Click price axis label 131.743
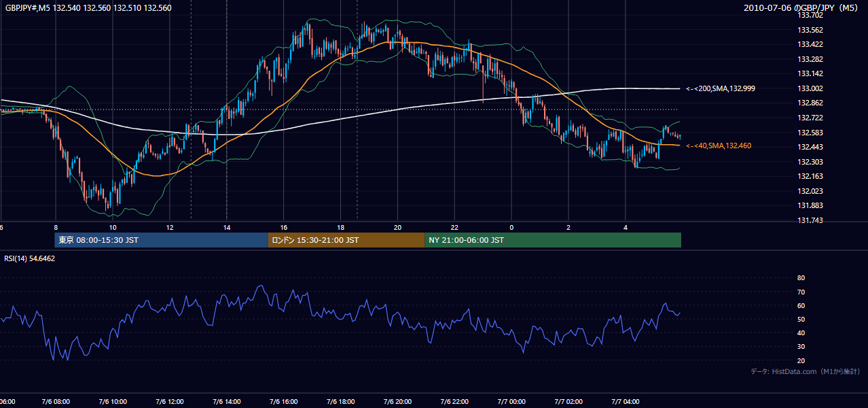 point(811,220)
